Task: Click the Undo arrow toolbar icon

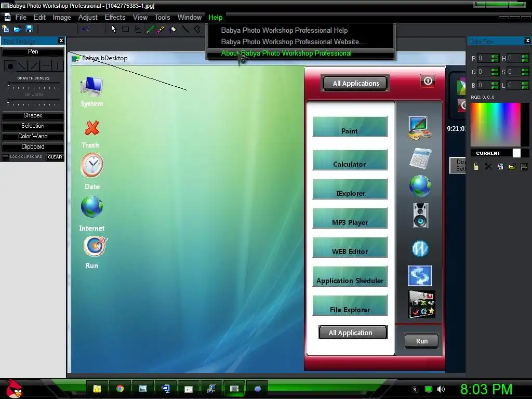Action: pyautogui.click(x=86, y=29)
